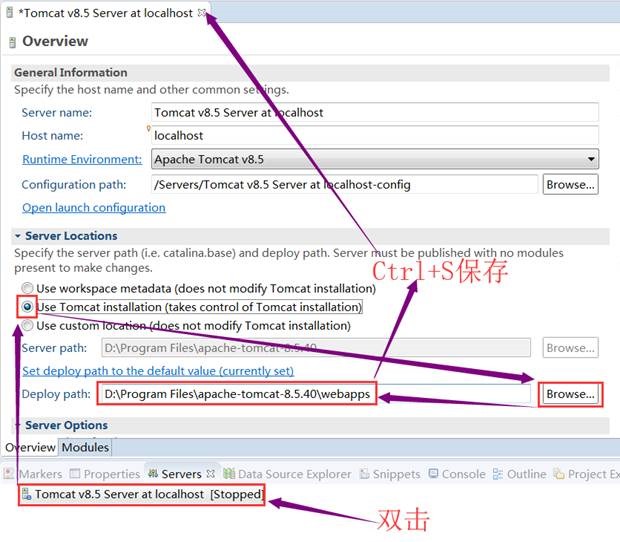Viewport: 620px width, 542px height.
Task: Select Use workspace metadata option
Action: (x=27, y=288)
